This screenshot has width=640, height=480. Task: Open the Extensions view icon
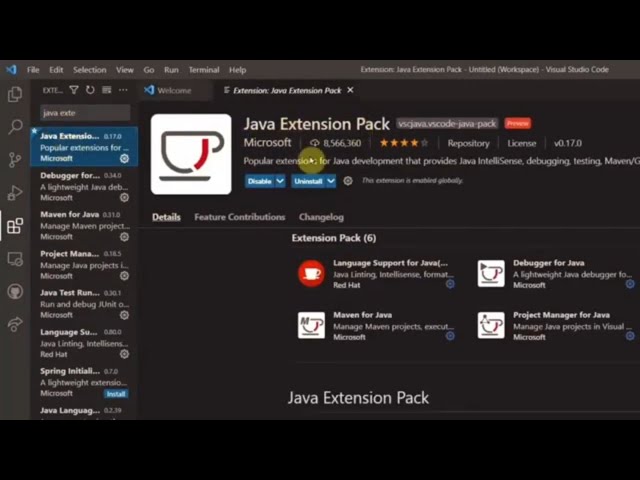coord(15,226)
